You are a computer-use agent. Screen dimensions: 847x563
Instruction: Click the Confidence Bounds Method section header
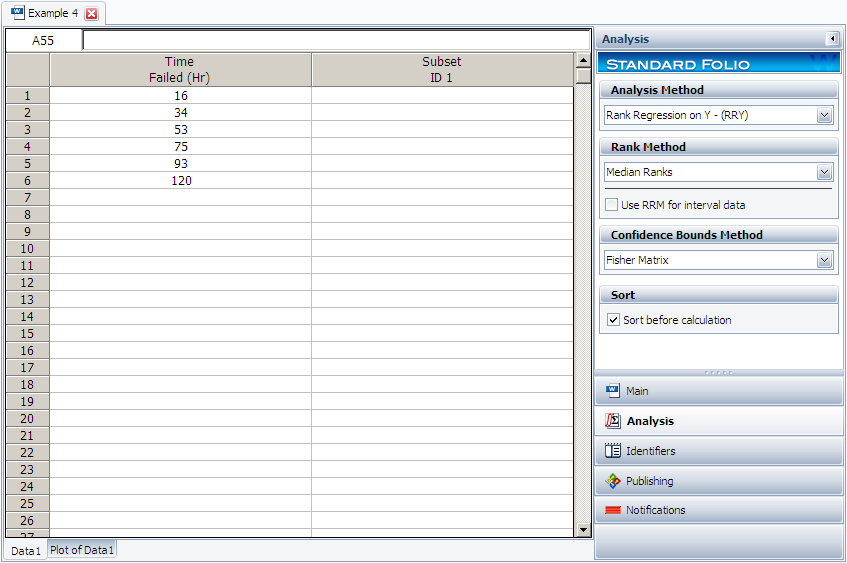pyautogui.click(x=718, y=235)
